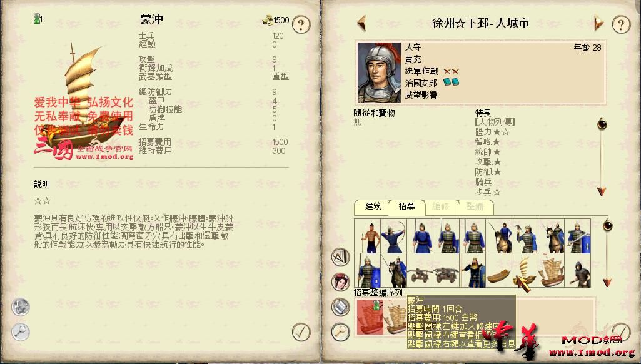The width and height of the screenshot is (641, 364).
Task: Select the bare-chested spearman recruit unit
Action: pyautogui.click(x=367, y=236)
